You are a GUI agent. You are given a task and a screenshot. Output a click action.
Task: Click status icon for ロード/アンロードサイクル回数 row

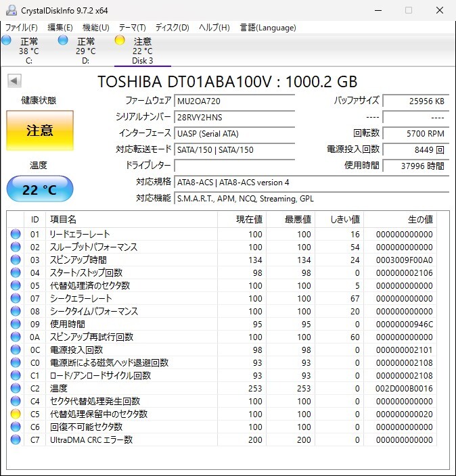click(16, 375)
